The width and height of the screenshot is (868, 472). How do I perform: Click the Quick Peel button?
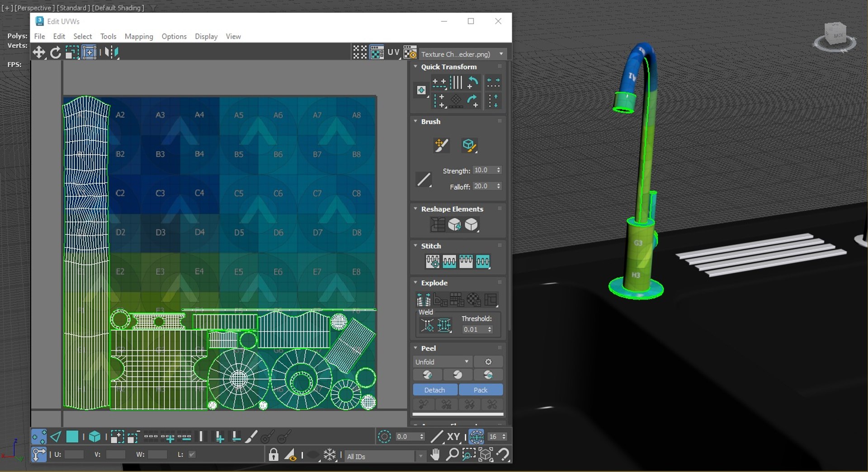coord(427,375)
